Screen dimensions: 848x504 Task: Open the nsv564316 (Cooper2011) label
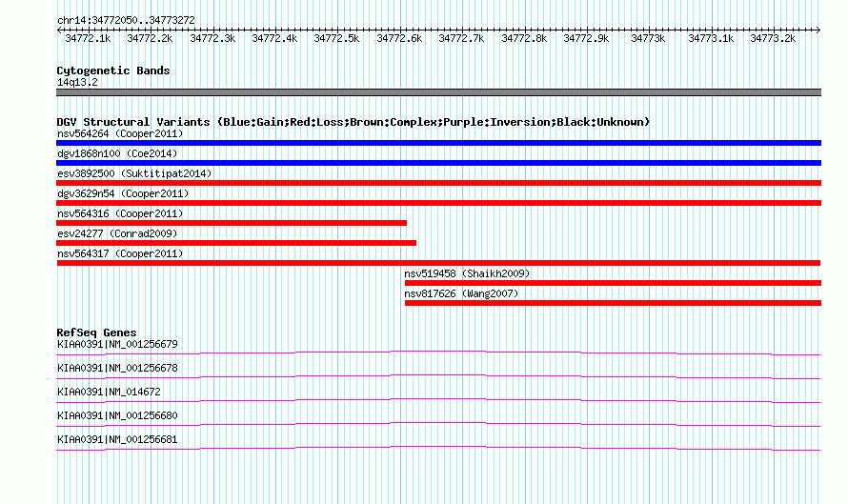pos(120,213)
